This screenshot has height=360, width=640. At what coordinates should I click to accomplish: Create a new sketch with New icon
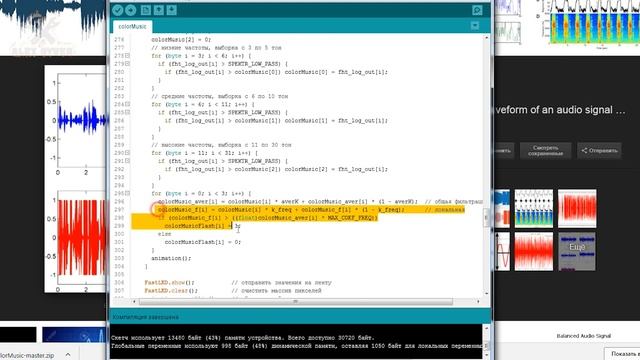[x=146, y=10]
